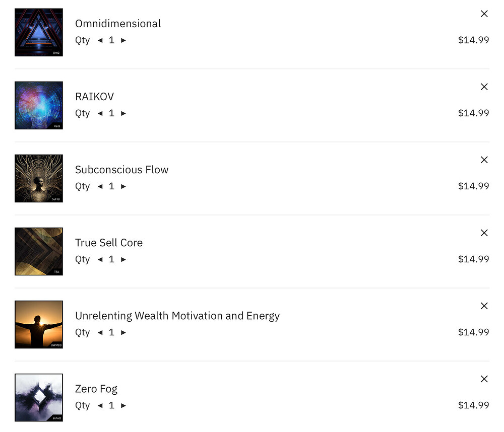The height and width of the screenshot is (432, 504).
Task: Increase Omnidimensional quantity with right arrow
Action: point(123,40)
